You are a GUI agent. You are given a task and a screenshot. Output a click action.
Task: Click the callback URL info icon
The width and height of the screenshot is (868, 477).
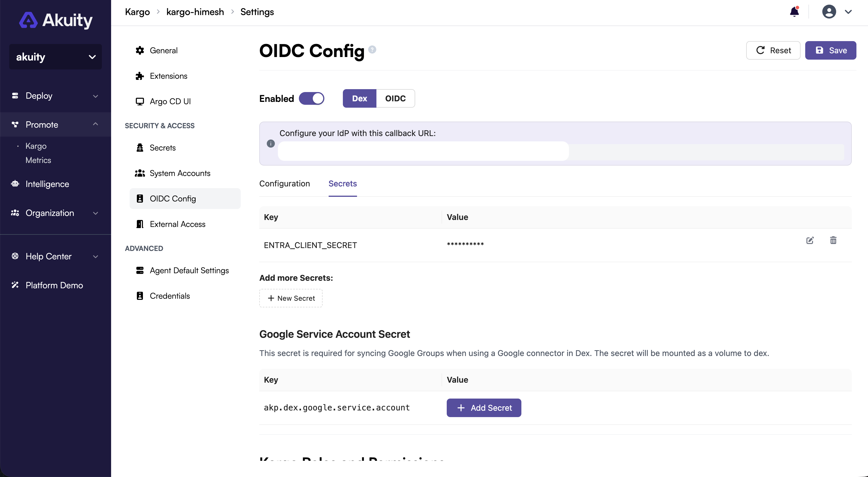coord(271,144)
